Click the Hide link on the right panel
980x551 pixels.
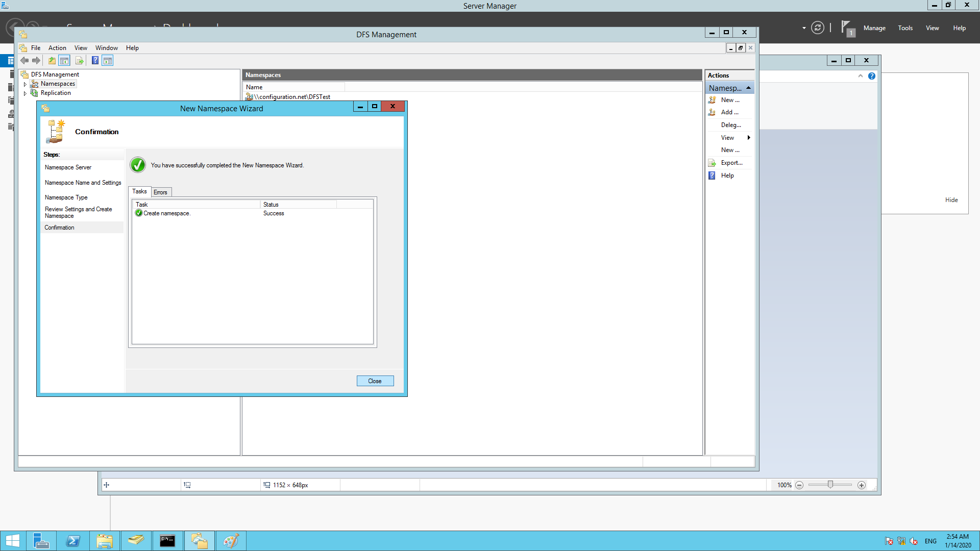pos(951,199)
